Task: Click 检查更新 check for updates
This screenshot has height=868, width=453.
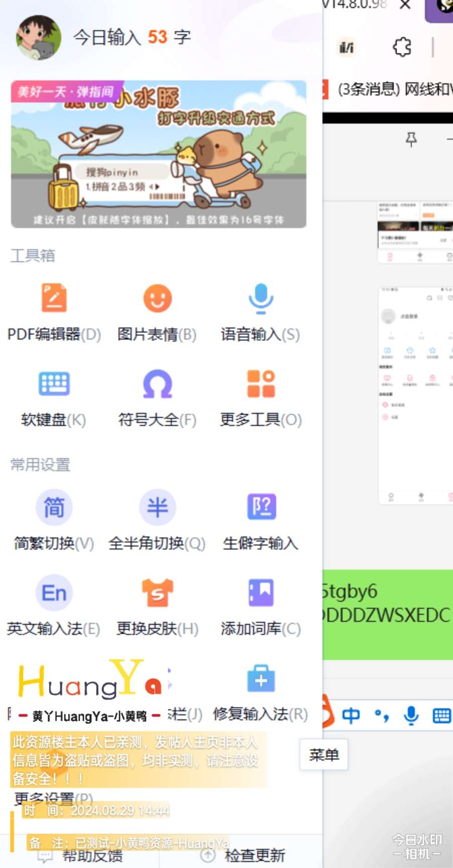Action: (243, 855)
